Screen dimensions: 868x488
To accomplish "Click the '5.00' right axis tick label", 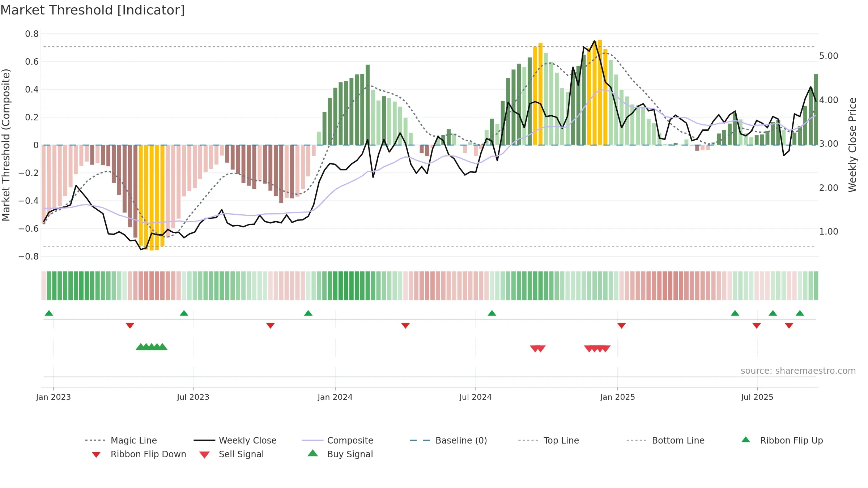I will tap(829, 56).
